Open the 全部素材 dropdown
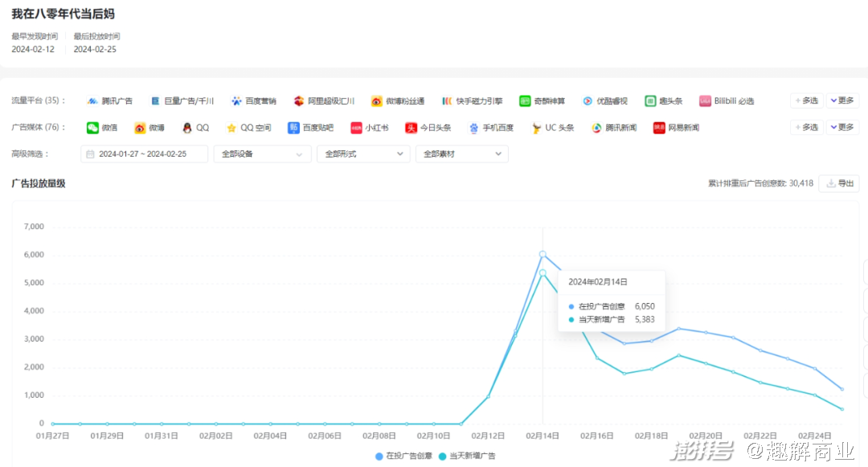The image size is (868, 467). point(461,154)
